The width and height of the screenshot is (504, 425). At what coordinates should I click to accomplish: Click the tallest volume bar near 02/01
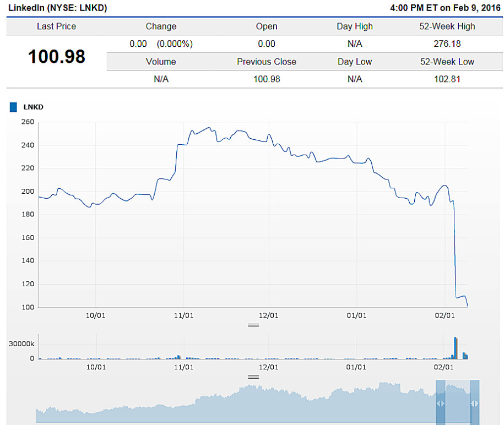pos(456,348)
